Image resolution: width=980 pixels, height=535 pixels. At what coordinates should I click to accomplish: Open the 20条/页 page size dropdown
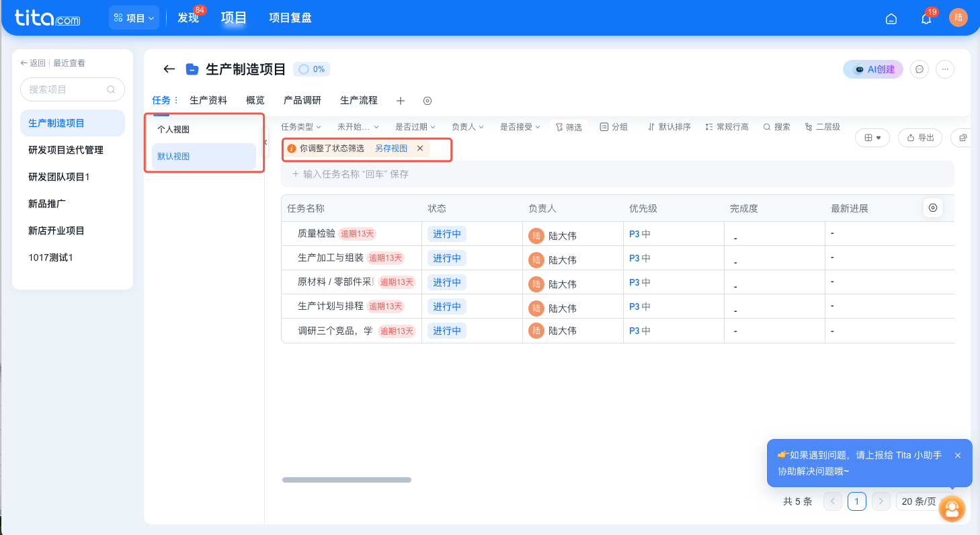(x=917, y=501)
